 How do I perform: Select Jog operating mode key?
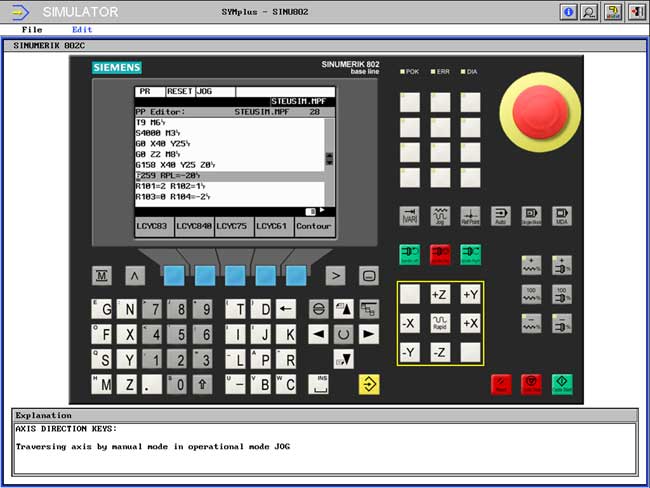(x=440, y=215)
